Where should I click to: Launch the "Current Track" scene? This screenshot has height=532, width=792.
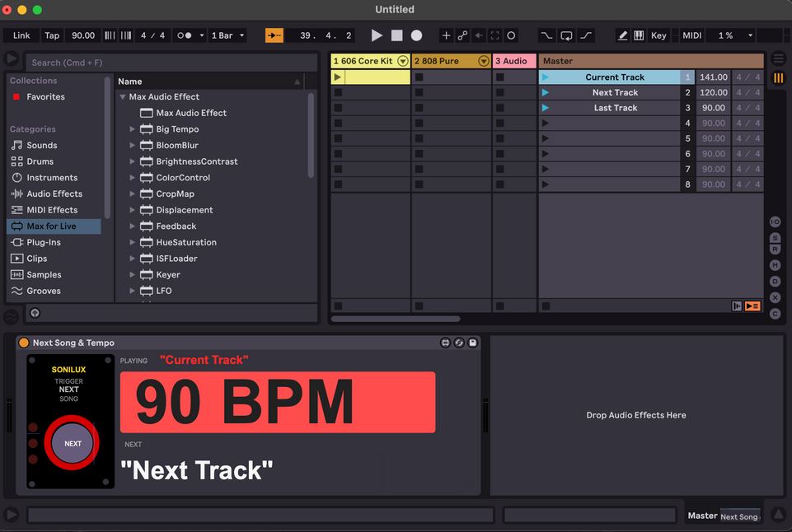tap(545, 77)
